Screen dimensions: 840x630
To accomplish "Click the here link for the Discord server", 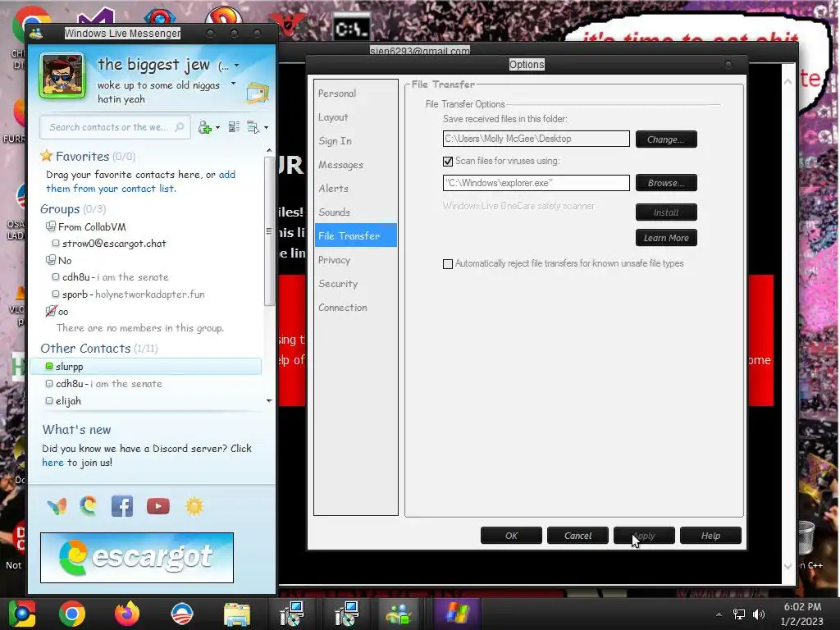I will 52,463.
